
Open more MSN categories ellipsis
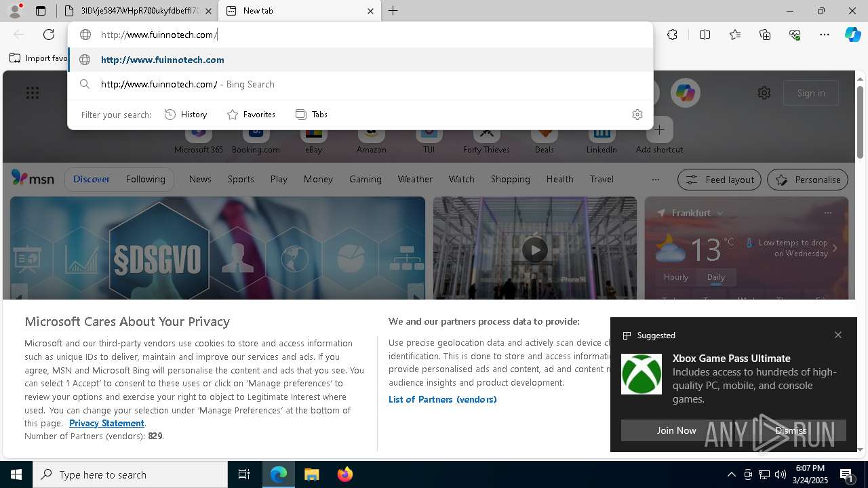[x=655, y=180]
